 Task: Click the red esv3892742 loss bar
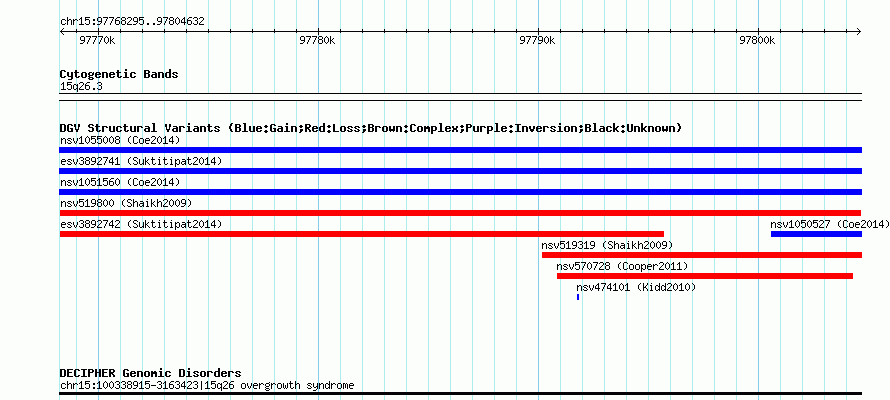362,234
